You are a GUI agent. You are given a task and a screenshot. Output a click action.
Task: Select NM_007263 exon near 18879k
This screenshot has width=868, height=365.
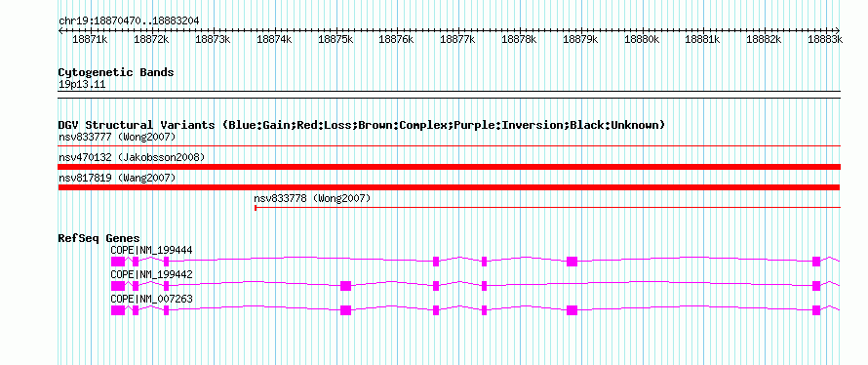tap(572, 310)
